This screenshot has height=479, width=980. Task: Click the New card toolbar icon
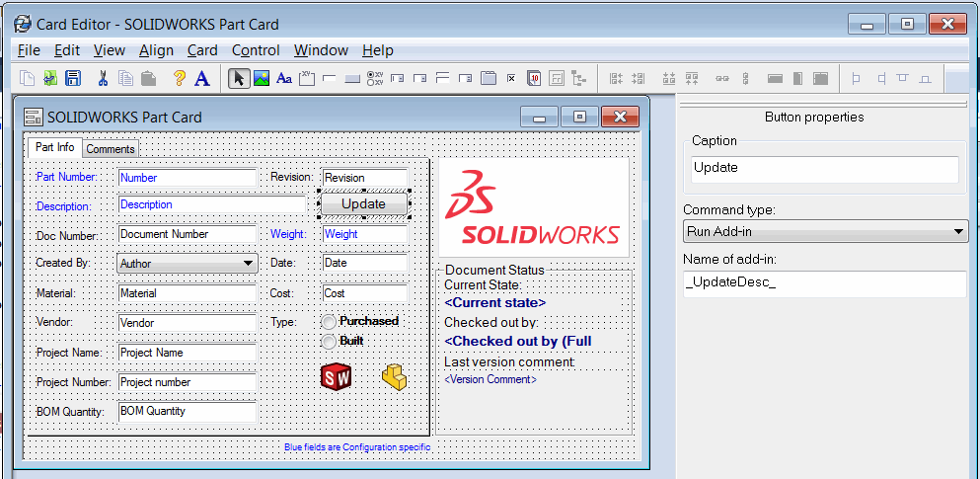27,78
